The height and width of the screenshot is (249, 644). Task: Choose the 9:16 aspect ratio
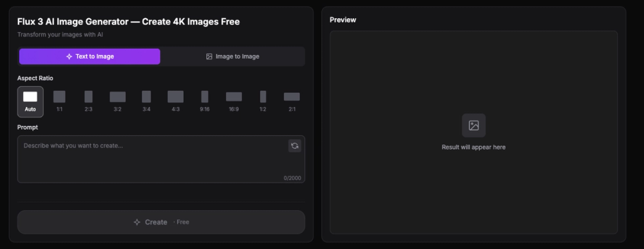(205, 102)
